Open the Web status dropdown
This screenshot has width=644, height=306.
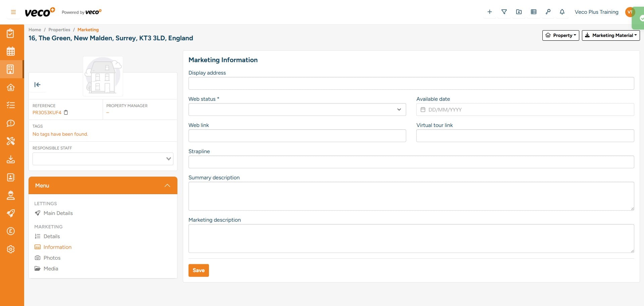[x=297, y=110]
